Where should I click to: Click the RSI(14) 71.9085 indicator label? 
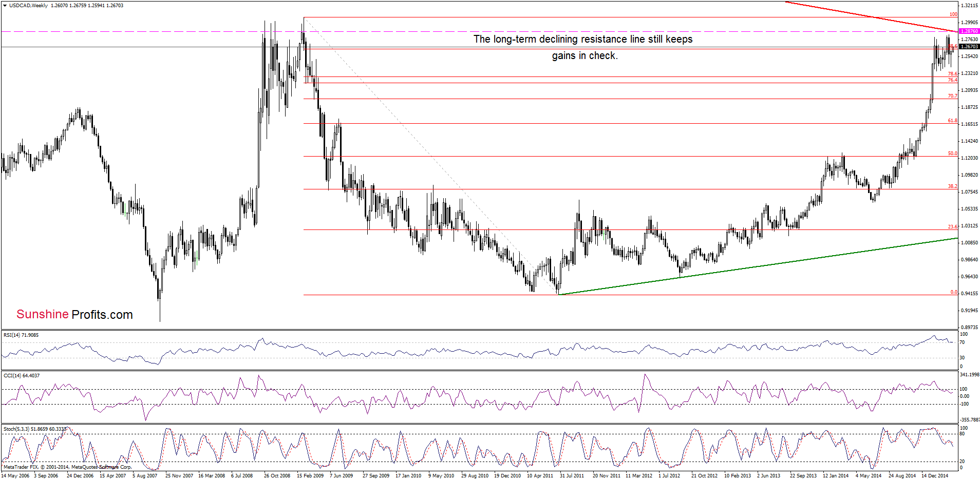(21, 335)
